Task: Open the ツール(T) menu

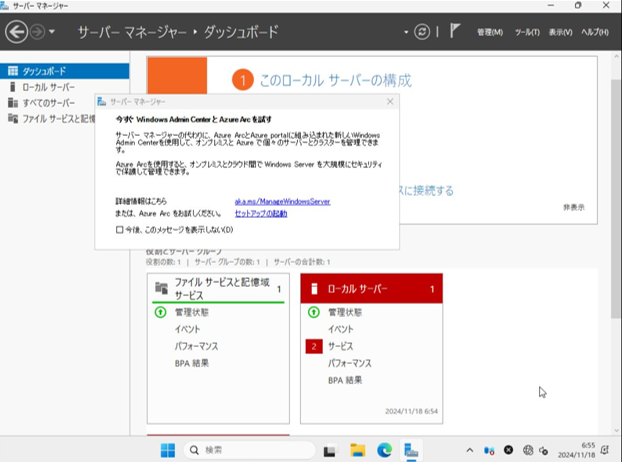Action: pyautogui.click(x=527, y=32)
